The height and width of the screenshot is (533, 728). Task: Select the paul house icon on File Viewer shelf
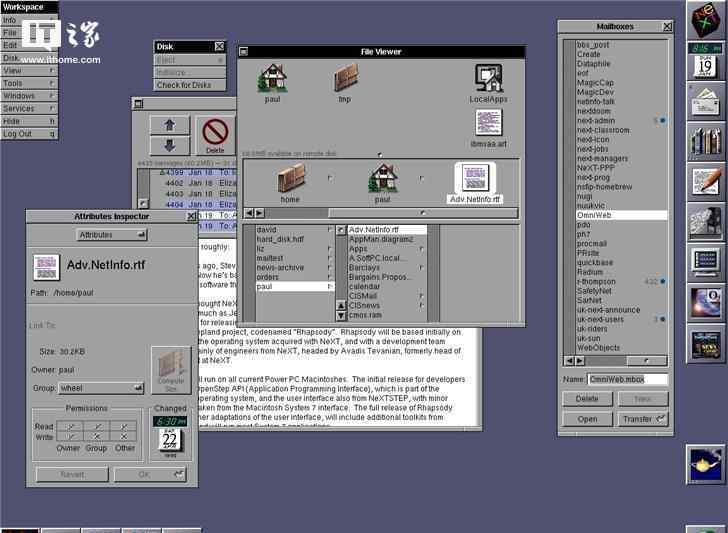(273, 78)
